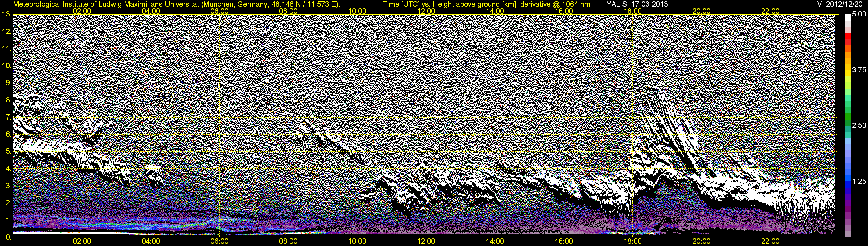Click the colorbar value 2.50

point(859,126)
